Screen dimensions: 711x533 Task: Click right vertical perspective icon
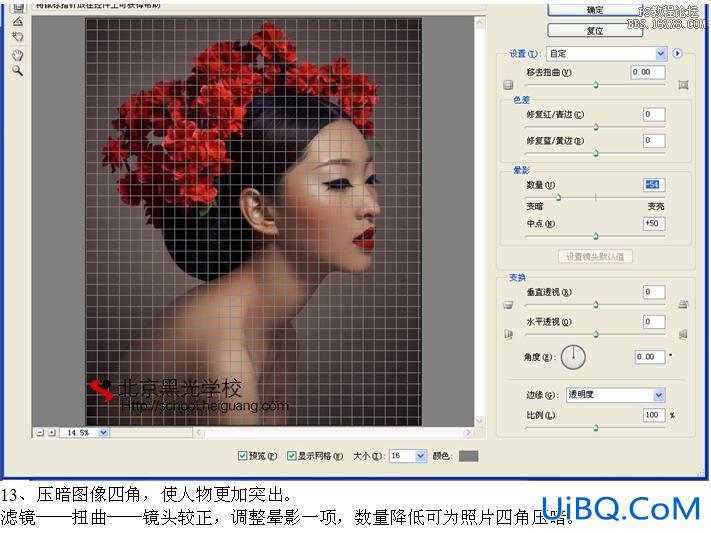point(683,305)
